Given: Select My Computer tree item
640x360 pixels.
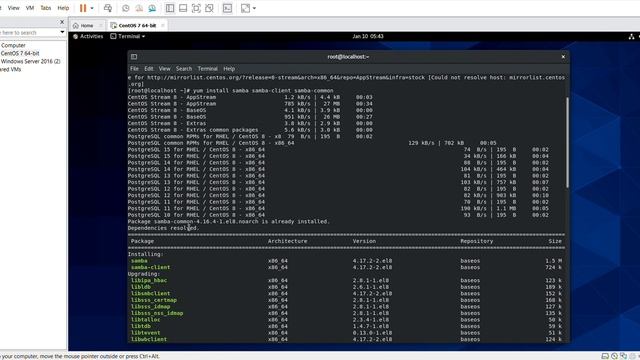Looking at the screenshot, I should [x=13, y=45].
